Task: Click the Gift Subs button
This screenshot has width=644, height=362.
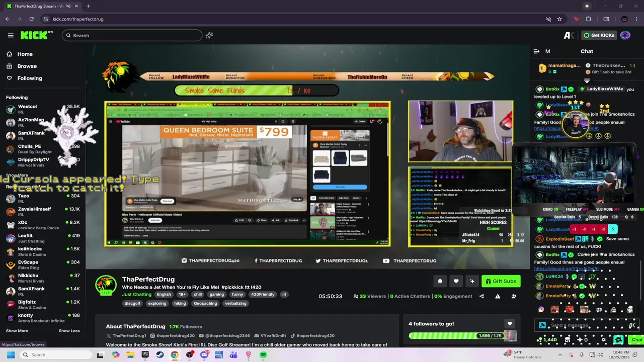Action: [x=501, y=281]
